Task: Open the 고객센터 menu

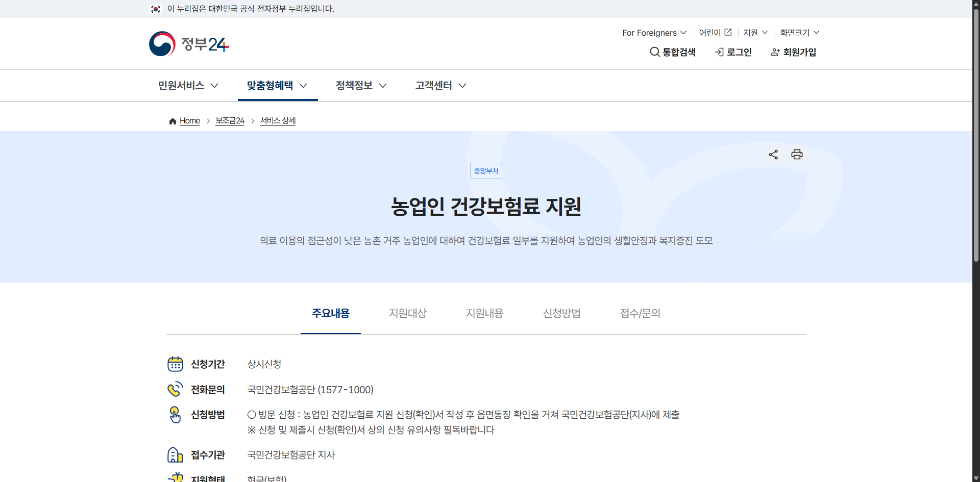Action: pos(439,85)
